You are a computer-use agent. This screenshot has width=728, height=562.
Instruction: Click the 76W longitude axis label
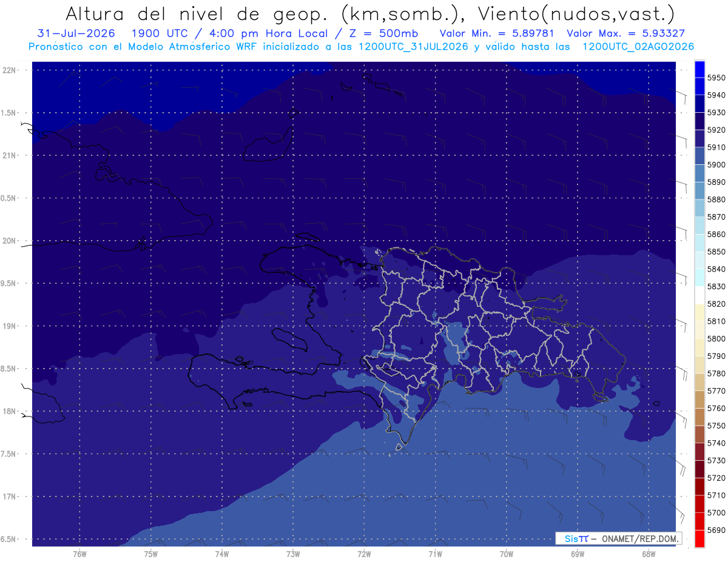tap(79, 554)
